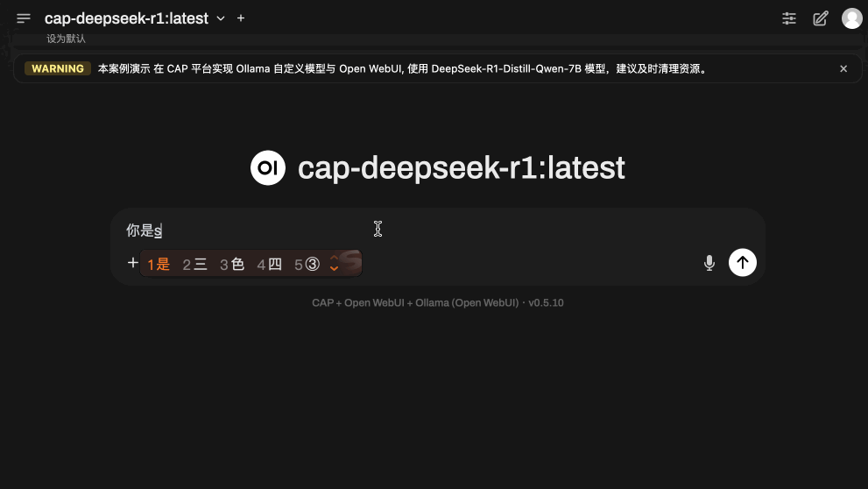Choose IME candidate 2 三
868x489 pixels.
coord(194,264)
